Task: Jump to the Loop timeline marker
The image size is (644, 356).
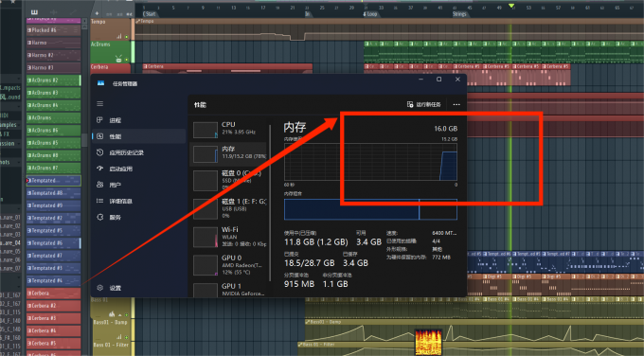Action: [x=370, y=14]
